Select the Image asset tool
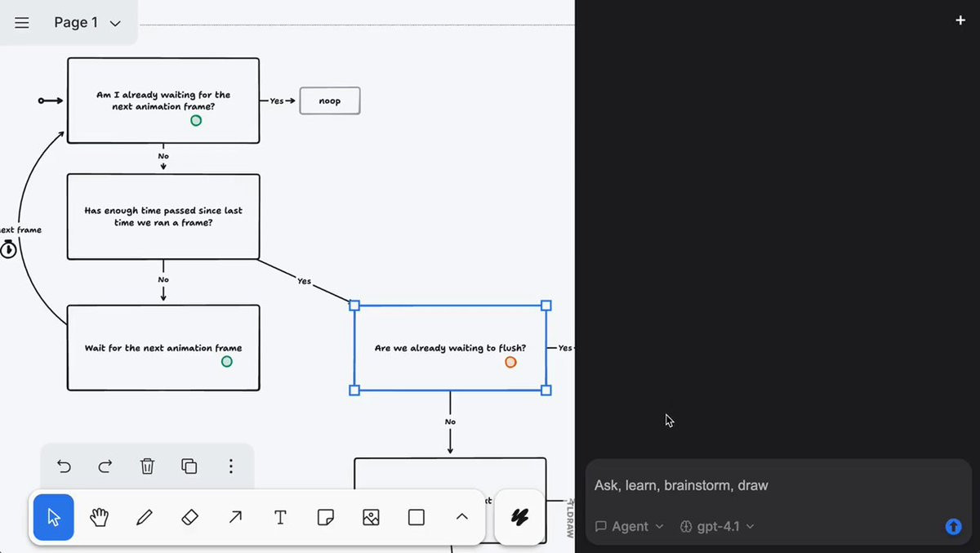Image resolution: width=980 pixels, height=553 pixels. [371, 517]
